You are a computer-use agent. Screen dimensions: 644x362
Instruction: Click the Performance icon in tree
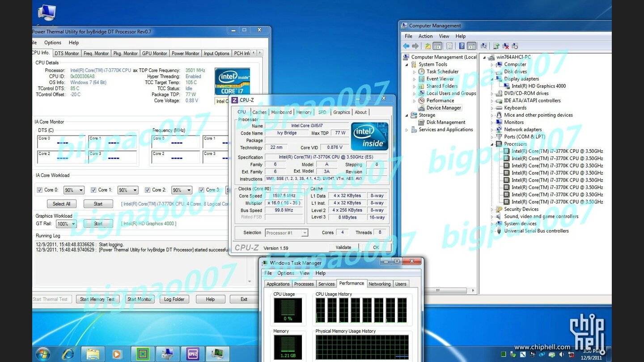(x=421, y=101)
